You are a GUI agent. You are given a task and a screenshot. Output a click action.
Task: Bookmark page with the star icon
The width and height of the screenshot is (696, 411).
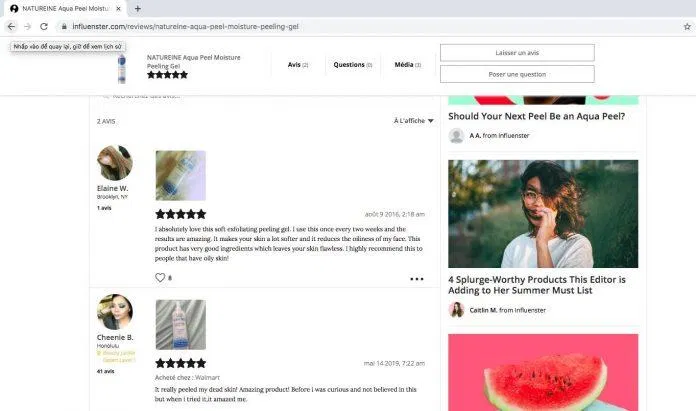tap(687, 27)
